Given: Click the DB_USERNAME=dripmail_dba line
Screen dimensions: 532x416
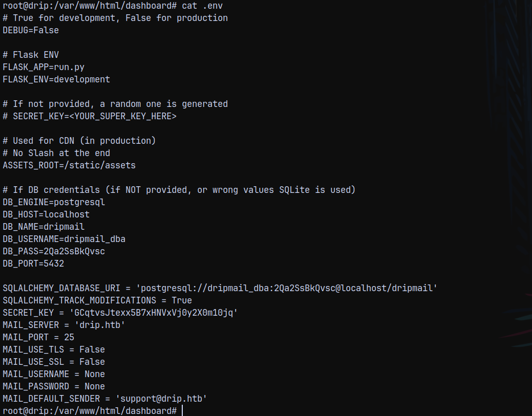Looking at the screenshot, I should pos(64,239).
